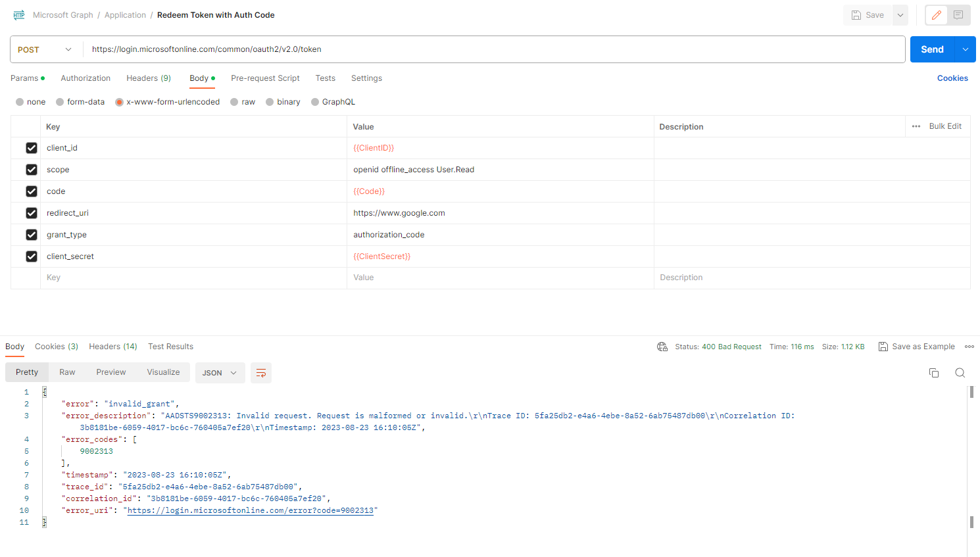The image size is (980, 557).
Task: Select the request Body tab
Action: 202,78
